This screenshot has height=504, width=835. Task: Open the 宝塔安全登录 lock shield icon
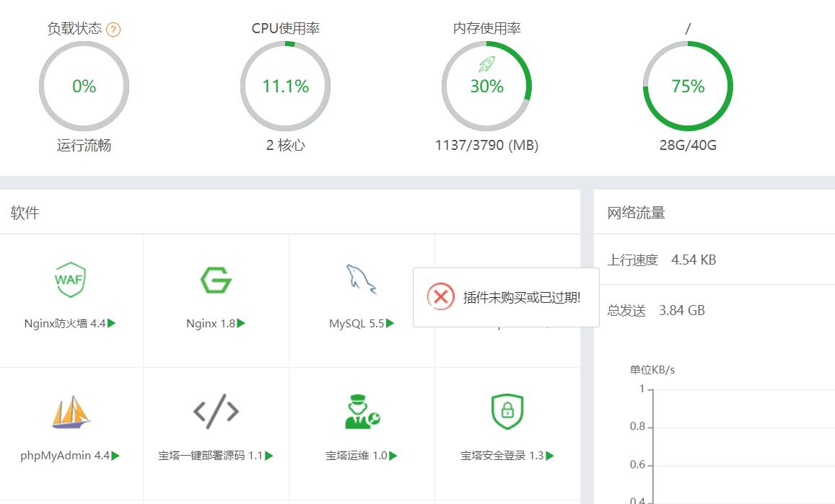[507, 412]
